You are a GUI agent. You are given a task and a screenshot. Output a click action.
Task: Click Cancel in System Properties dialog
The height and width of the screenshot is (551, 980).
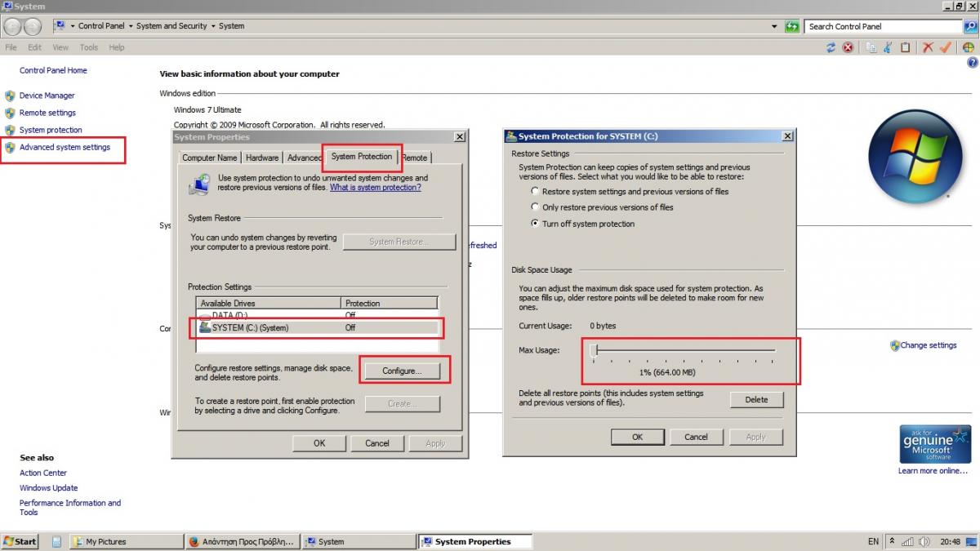point(377,443)
